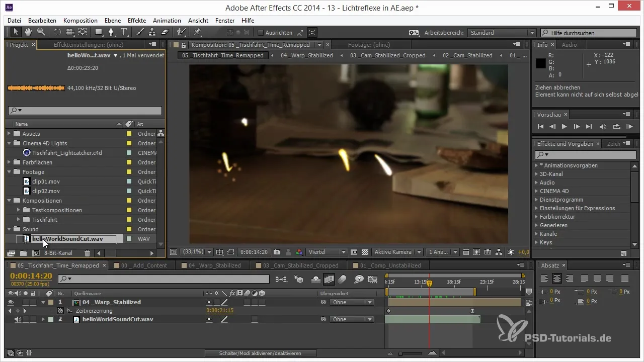The width and height of the screenshot is (644, 362).
Task: Toggle transparency grid in viewer
Action: click(x=365, y=252)
